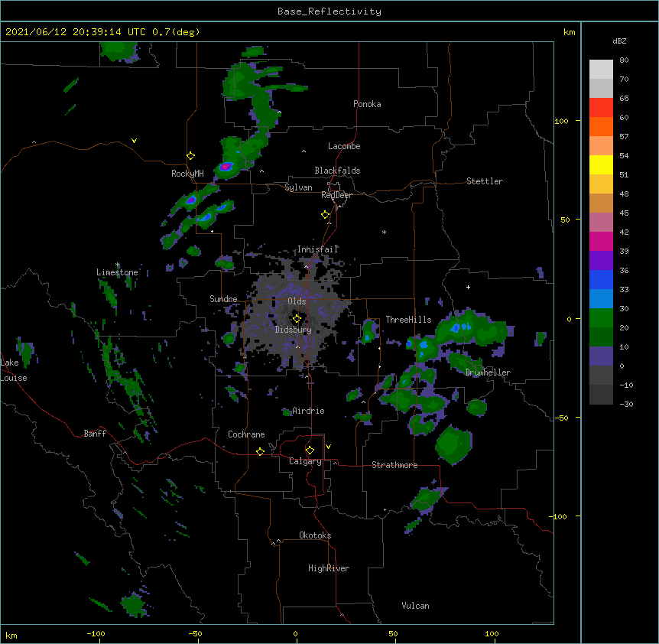Image resolution: width=659 pixels, height=644 pixels.
Task: Click the 2021/06/12 20:39:14 UTC timestamp
Action: [x=76, y=32]
